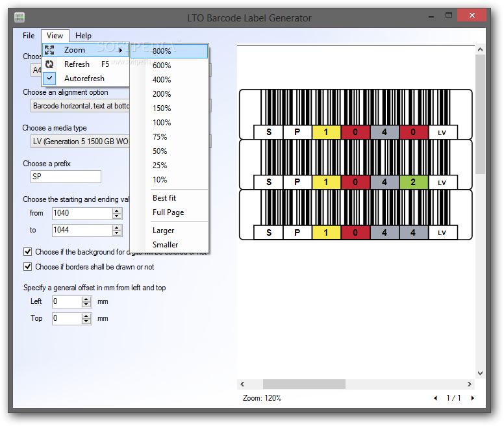Select 800% zoom level
Screen dimensions: 504x426
point(169,51)
